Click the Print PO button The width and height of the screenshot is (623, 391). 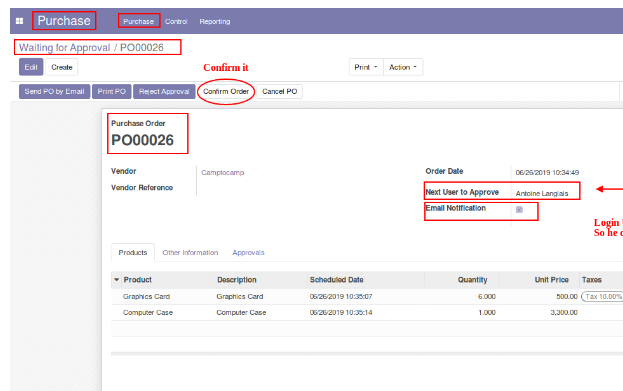coord(112,91)
